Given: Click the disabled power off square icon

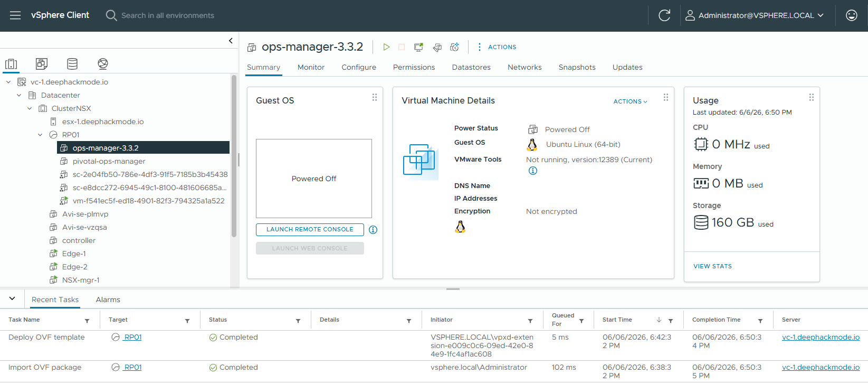Looking at the screenshot, I should click(402, 47).
